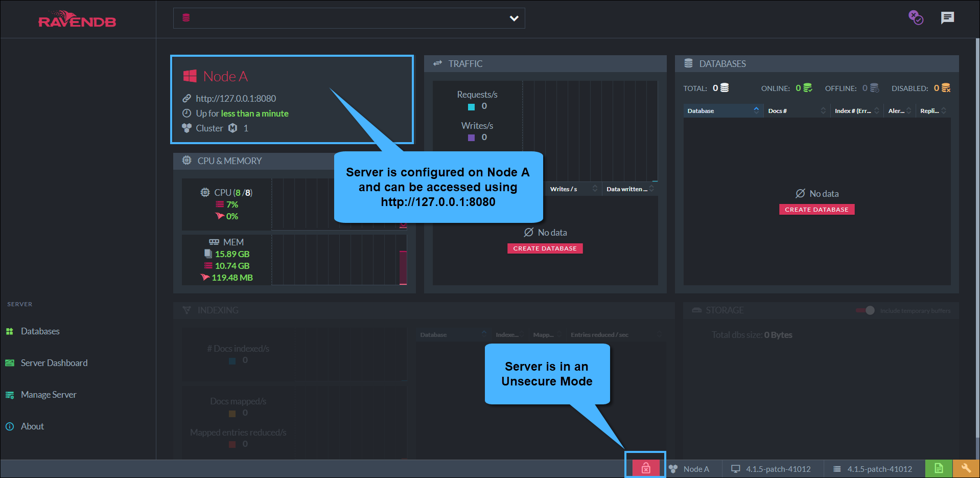Image resolution: width=980 pixels, height=478 pixels.
Task: Click the Manage Server sidebar icon
Action: pos(10,395)
